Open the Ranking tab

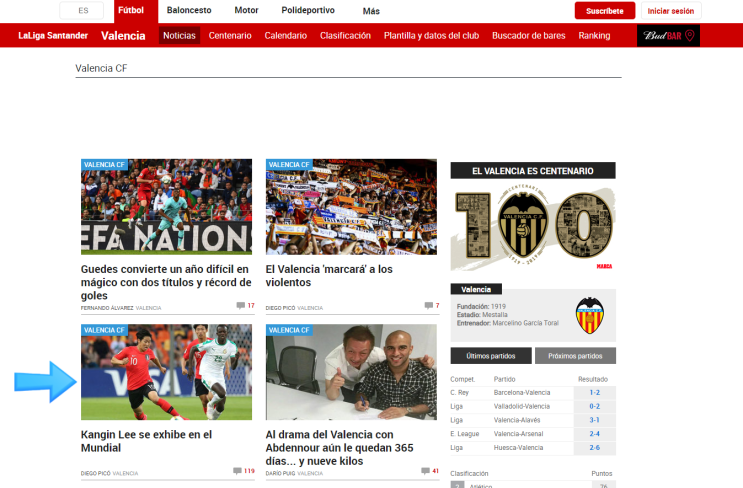(594, 36)
